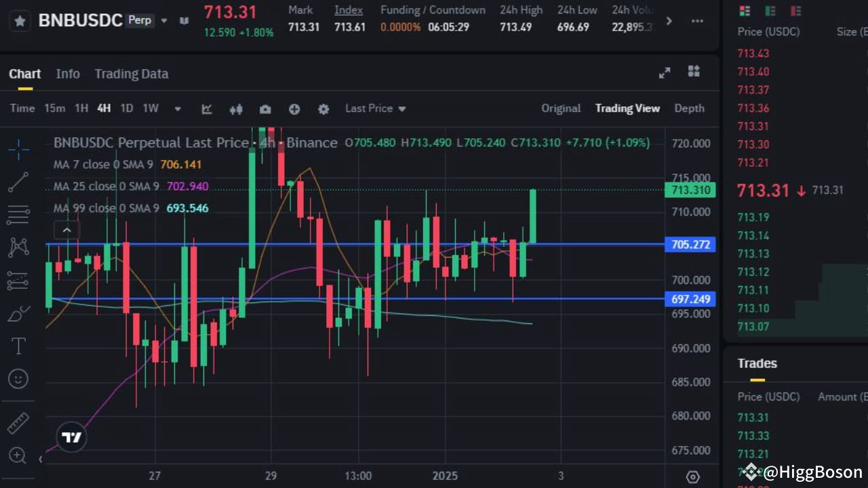Select the Time interval option
This screenshot has height=488, width=868.
coord(22,108)
